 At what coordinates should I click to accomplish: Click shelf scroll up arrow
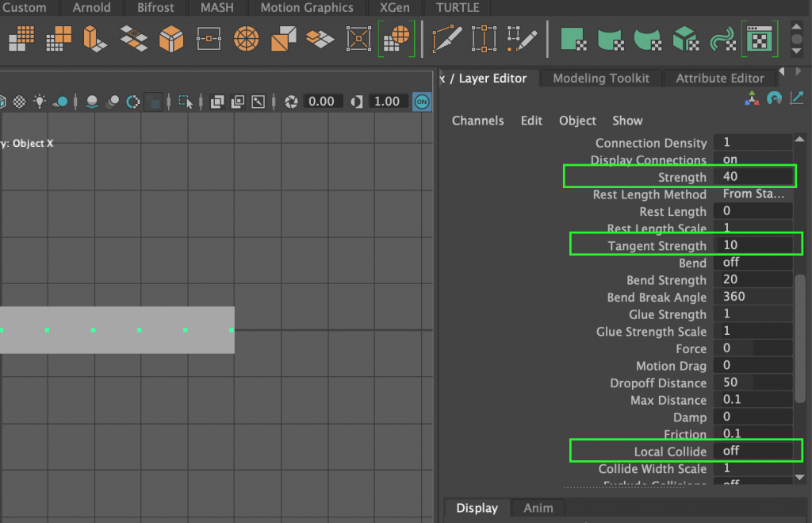(x=797, y=27)
